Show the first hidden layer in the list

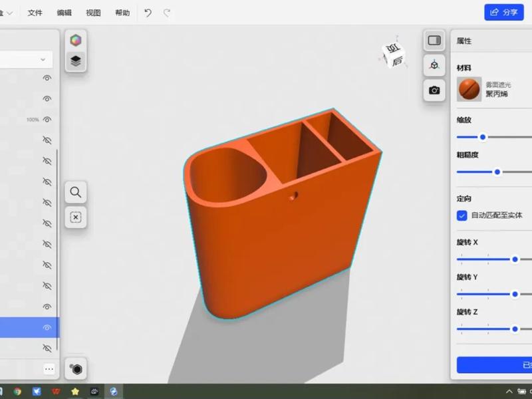47,140
